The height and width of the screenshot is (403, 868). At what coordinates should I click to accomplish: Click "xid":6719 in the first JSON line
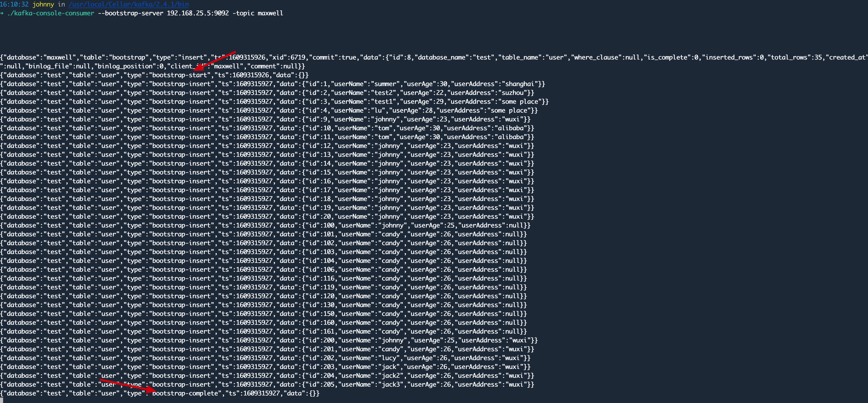[287, 57]
